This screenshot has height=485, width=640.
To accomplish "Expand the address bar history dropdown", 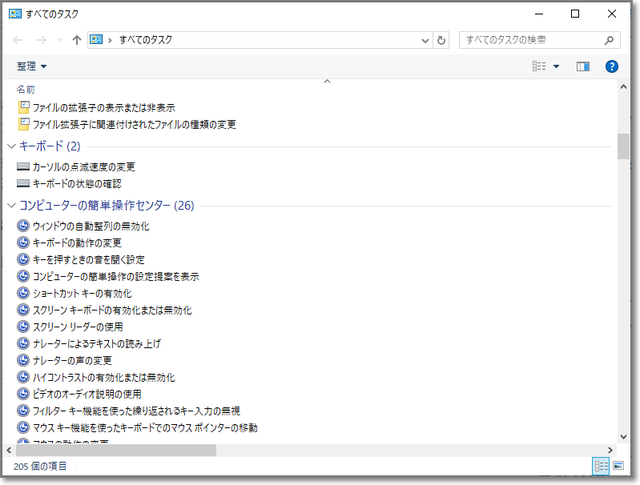I will pyautogui.click(x=423, y=40).
